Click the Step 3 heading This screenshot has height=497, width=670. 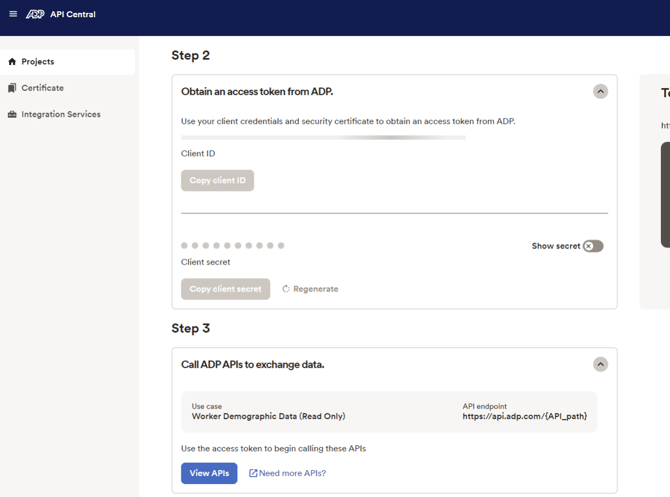click(191, 328)
